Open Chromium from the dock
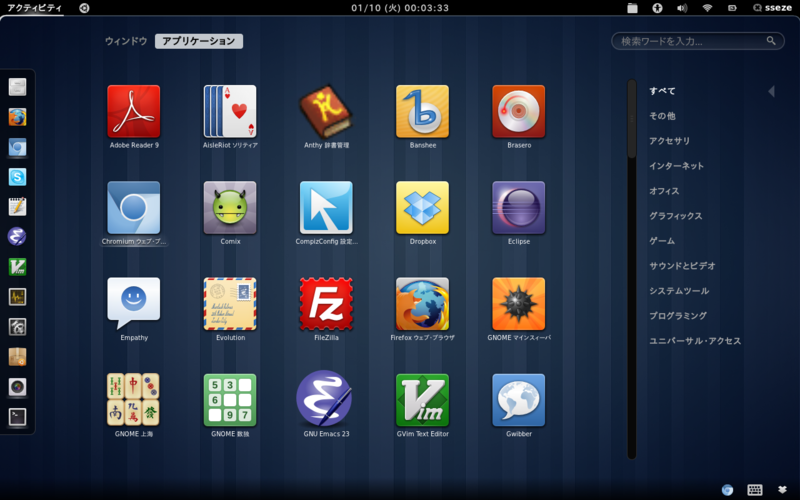The width and height of the screenshot is (800, 500). 17,147
